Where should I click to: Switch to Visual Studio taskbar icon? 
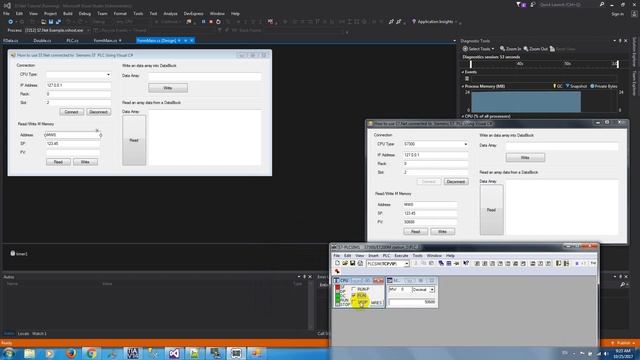coord(174,353)
